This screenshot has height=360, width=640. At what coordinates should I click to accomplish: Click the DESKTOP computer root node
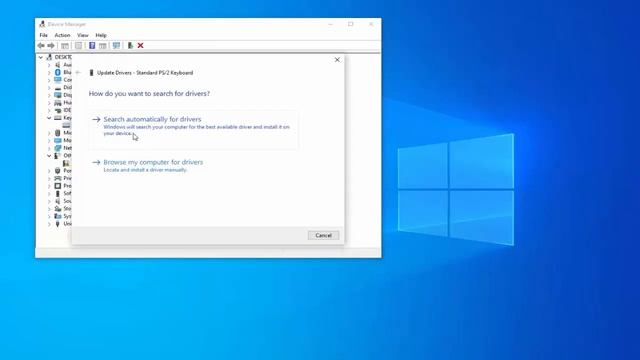coord(59,57)
